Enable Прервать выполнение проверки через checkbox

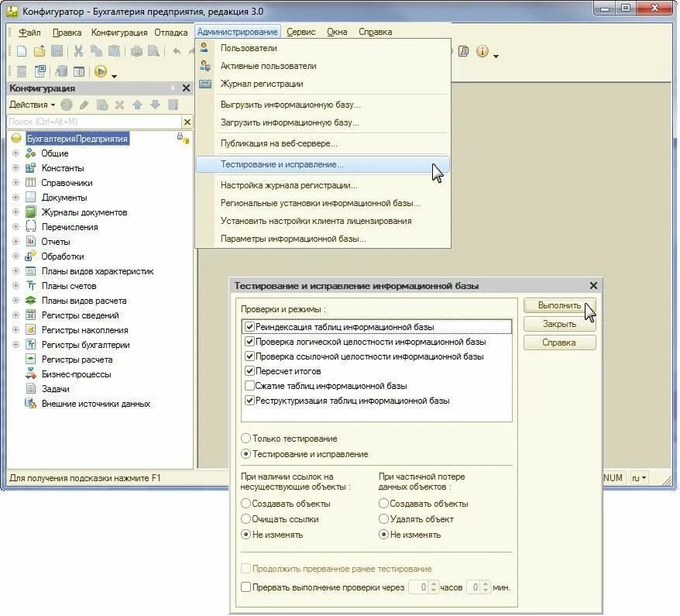pyautogui.click(x=246, y=587)
